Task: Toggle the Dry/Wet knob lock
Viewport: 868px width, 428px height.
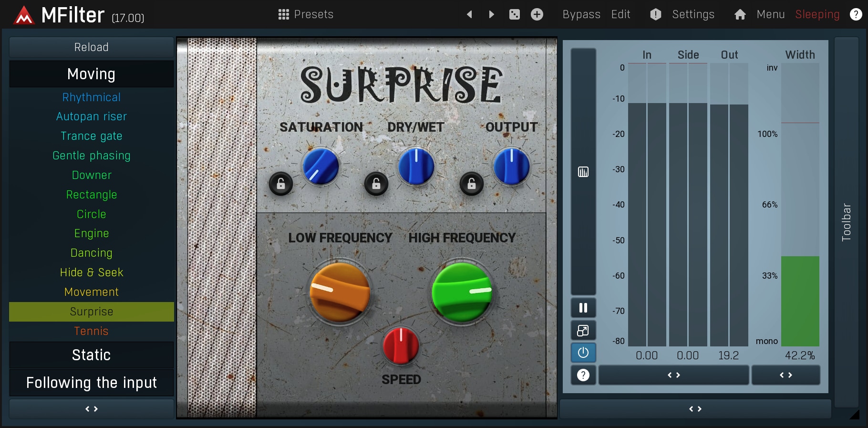Action: 376,184
